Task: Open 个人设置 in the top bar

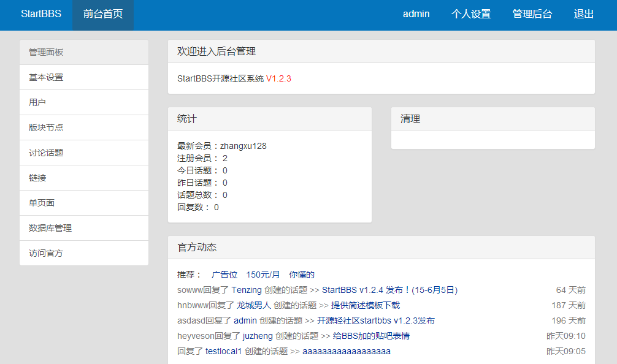Action: 470,14
